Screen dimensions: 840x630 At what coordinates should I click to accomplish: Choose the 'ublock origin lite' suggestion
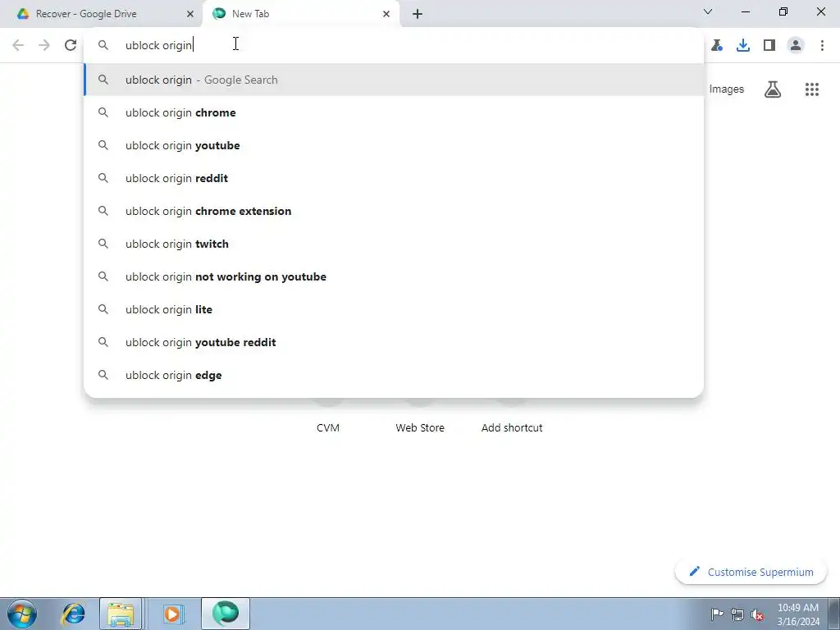(x=394, y=309)
